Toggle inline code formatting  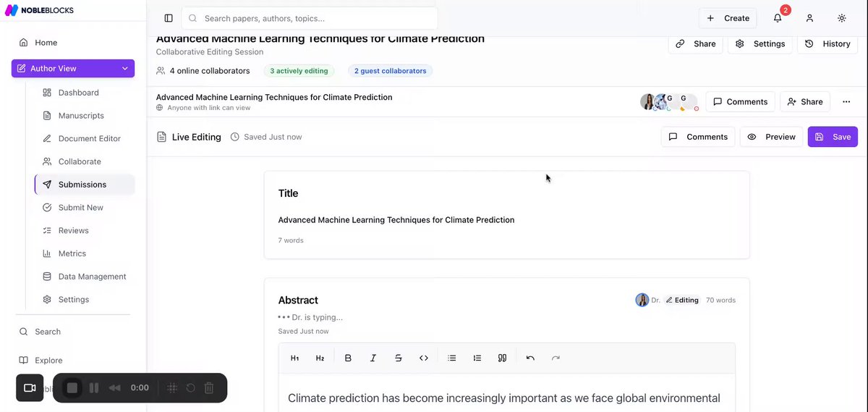tap(424, 358)
